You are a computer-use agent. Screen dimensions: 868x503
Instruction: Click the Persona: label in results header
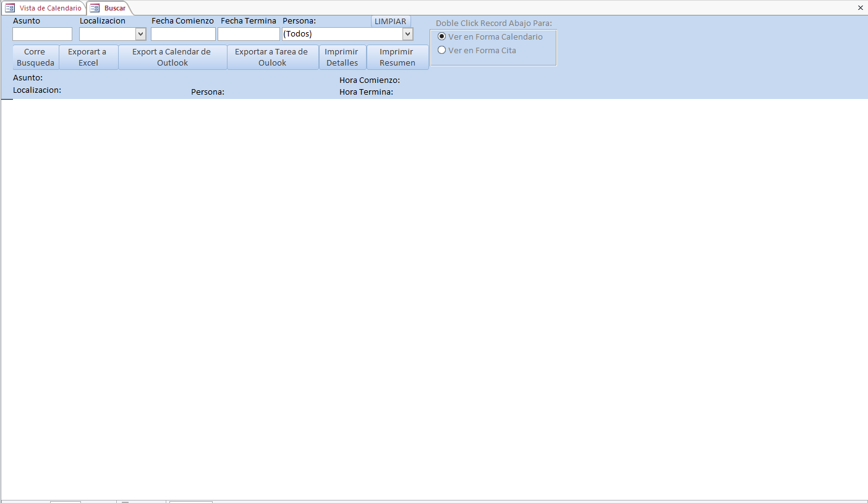click(208, 92)
